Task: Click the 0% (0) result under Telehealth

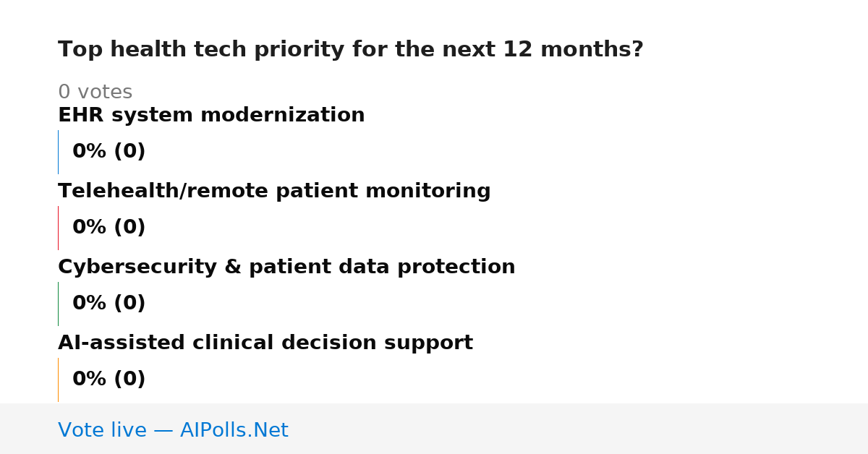Action: click(x=109, y=228)
